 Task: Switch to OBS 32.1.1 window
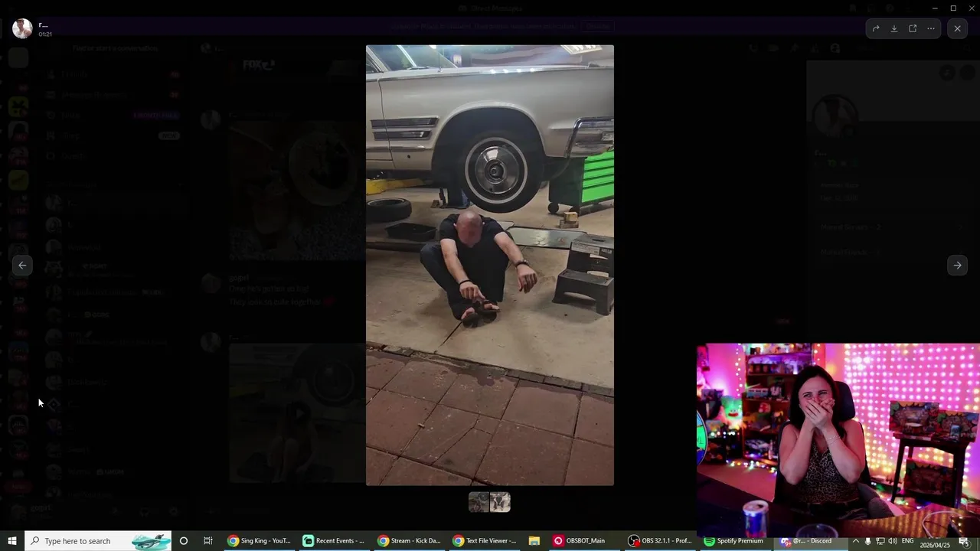pyautogui.click(x=659, y=541)
